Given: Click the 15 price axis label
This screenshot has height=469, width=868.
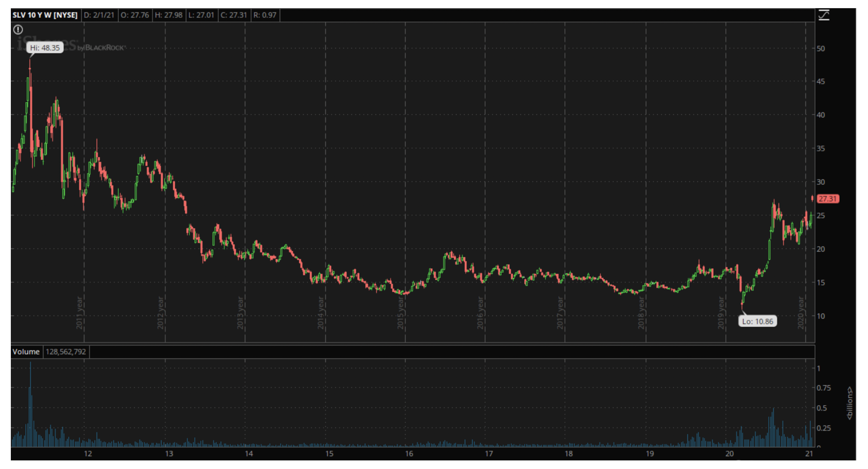Looking at the screenshot, I should (x=821, y=282).
